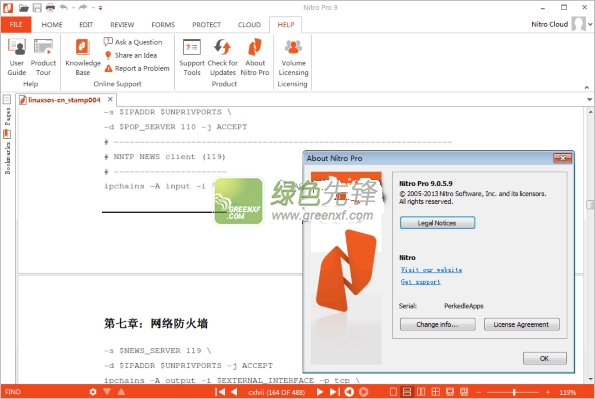Open the FILE menu

[16, 24]
